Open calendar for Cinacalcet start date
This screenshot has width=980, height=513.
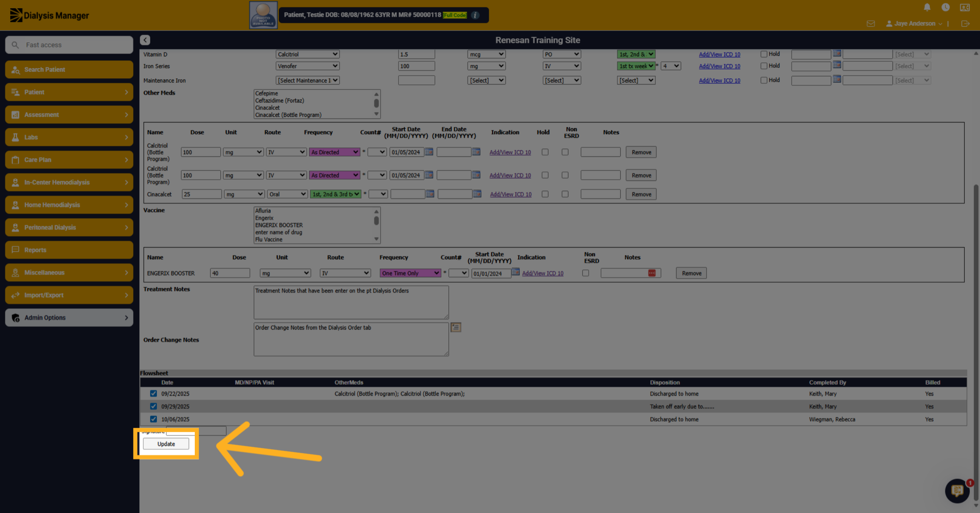click(x=430, y=194)
